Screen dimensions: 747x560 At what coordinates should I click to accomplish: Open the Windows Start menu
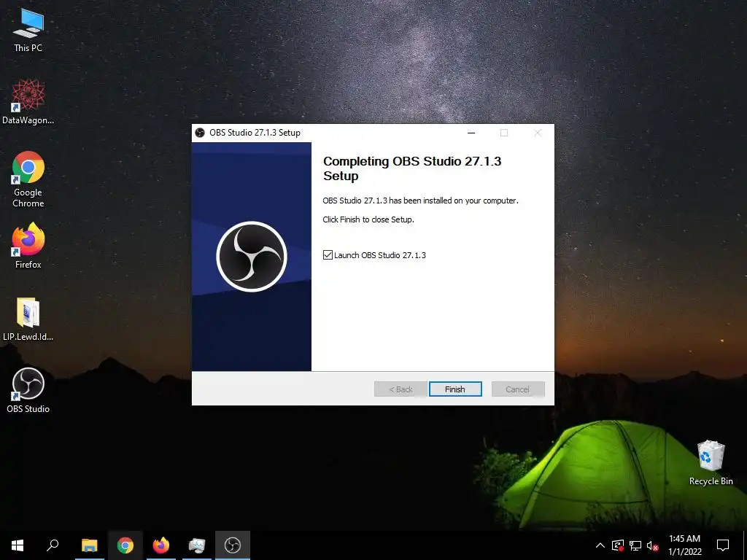click(x=18, y=545)
